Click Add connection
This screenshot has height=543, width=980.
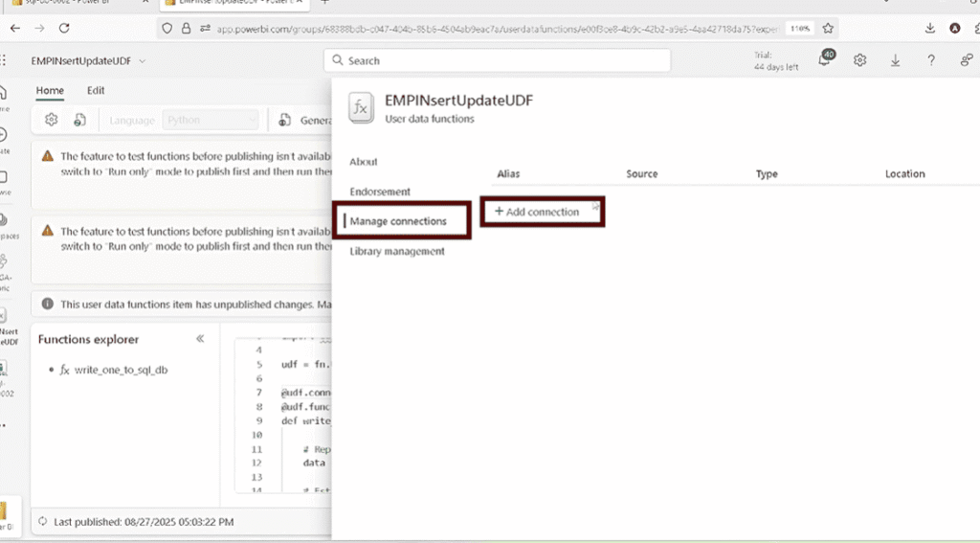click(537, 212)
